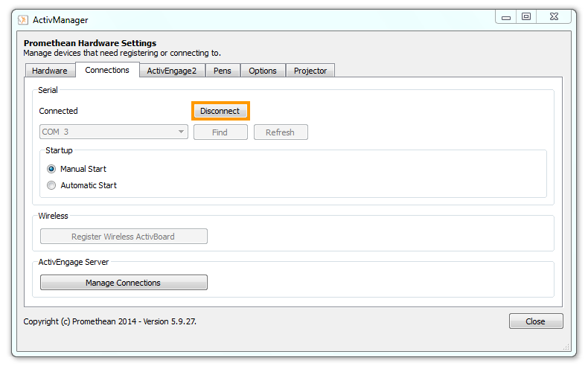The image size is (588, 369).
Task: Click the Connected status text
Action: 58,111
